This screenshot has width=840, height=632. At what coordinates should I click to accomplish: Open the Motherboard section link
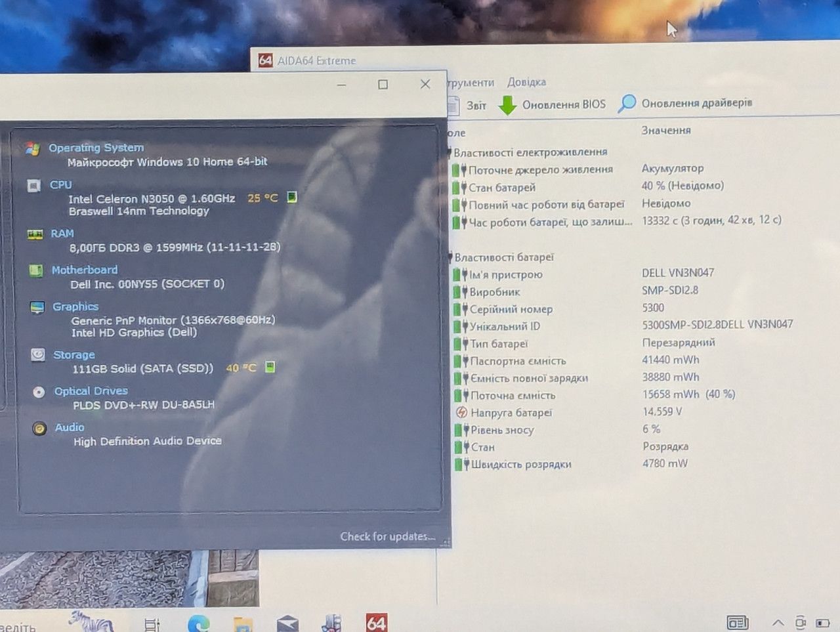pyautogui.click(x=85, y=270)
